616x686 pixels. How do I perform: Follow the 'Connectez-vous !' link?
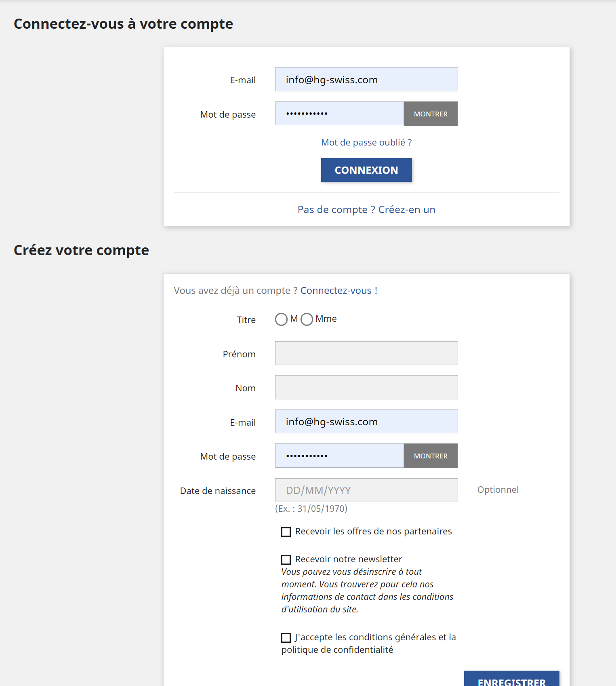(x=338, y=291)
